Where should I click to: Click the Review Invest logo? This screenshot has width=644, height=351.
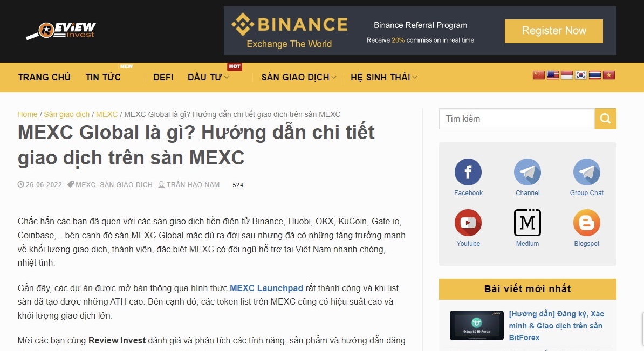coord(61,30)
